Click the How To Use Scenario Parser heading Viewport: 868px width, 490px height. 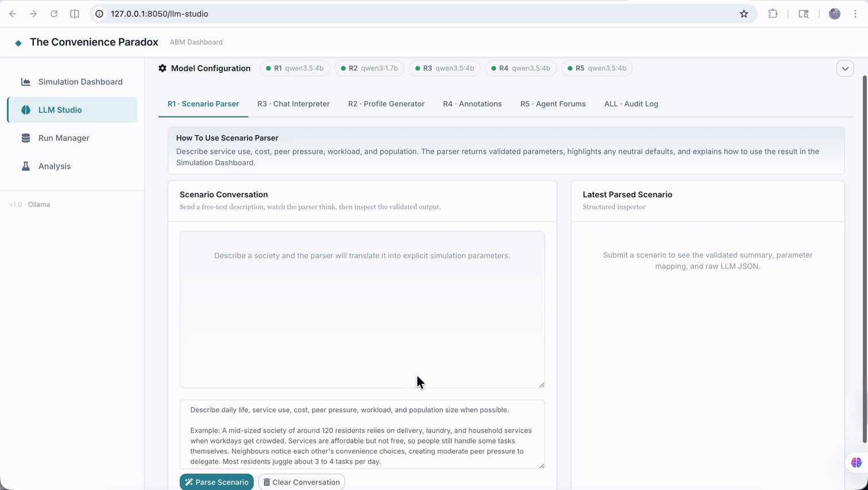point(227,138)
